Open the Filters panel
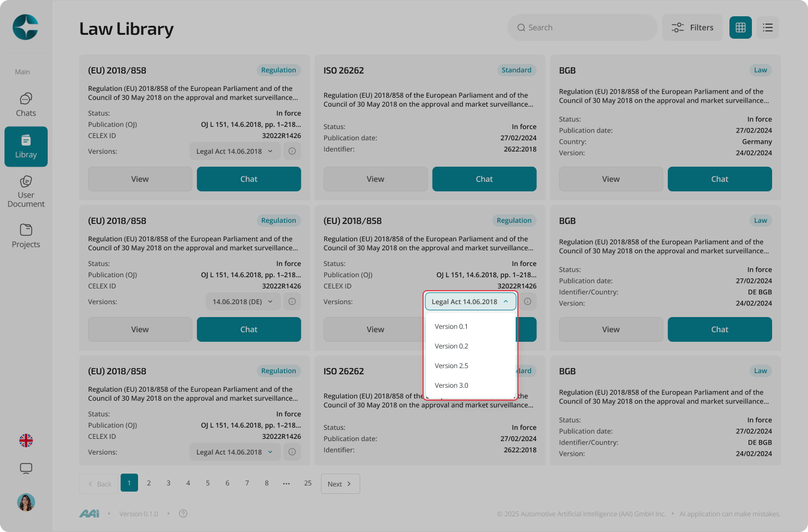 click(x=692, y=27)
